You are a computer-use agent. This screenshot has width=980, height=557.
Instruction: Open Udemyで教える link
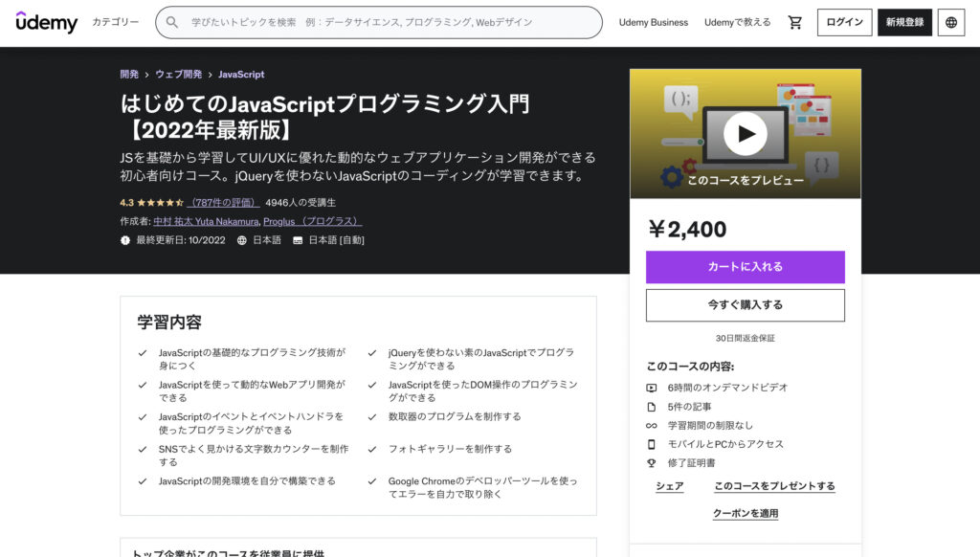[738, 23]
